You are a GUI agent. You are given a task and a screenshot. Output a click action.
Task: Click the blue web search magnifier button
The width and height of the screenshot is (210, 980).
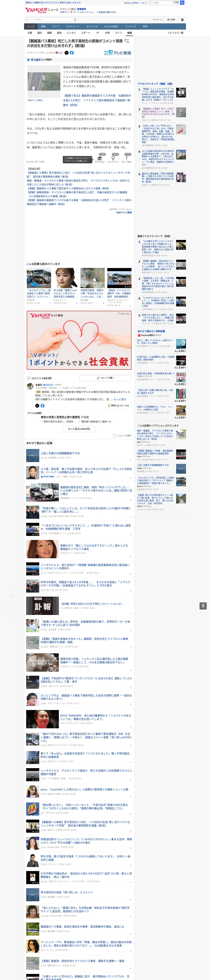pos(182,3)
